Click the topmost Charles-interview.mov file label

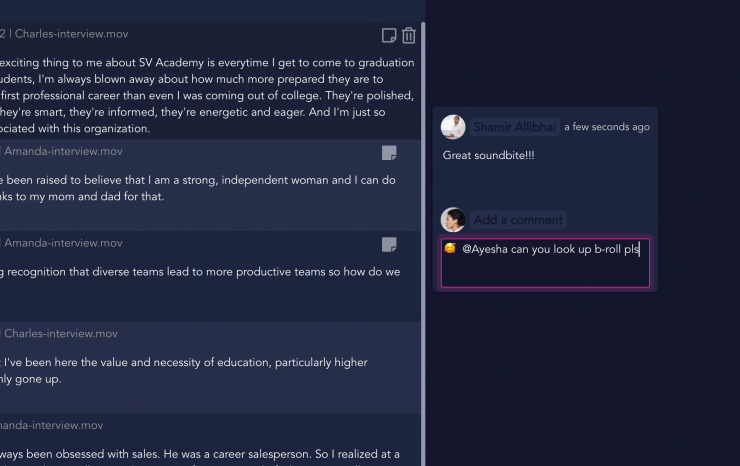pos(70,34)
